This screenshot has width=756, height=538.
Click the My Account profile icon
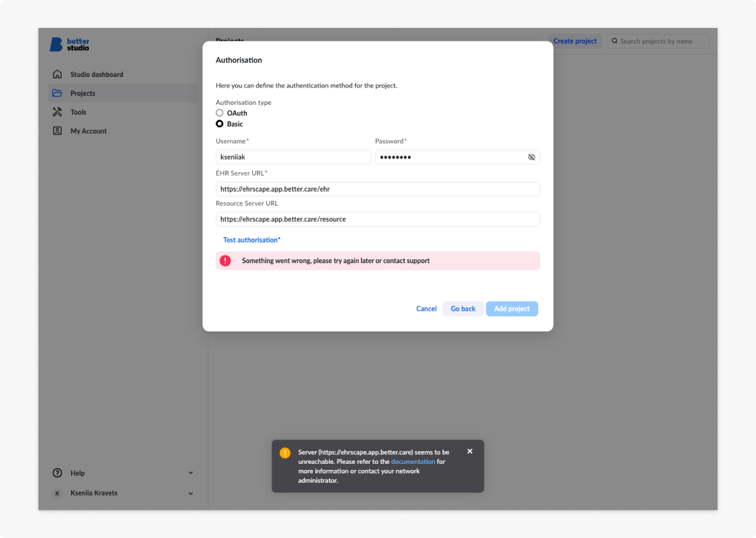point(57,131)
